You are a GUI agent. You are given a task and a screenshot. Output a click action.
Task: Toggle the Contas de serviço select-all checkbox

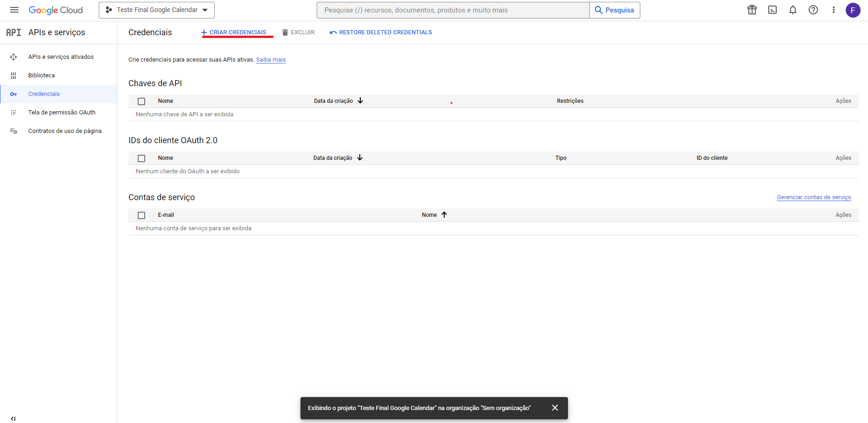141,215
